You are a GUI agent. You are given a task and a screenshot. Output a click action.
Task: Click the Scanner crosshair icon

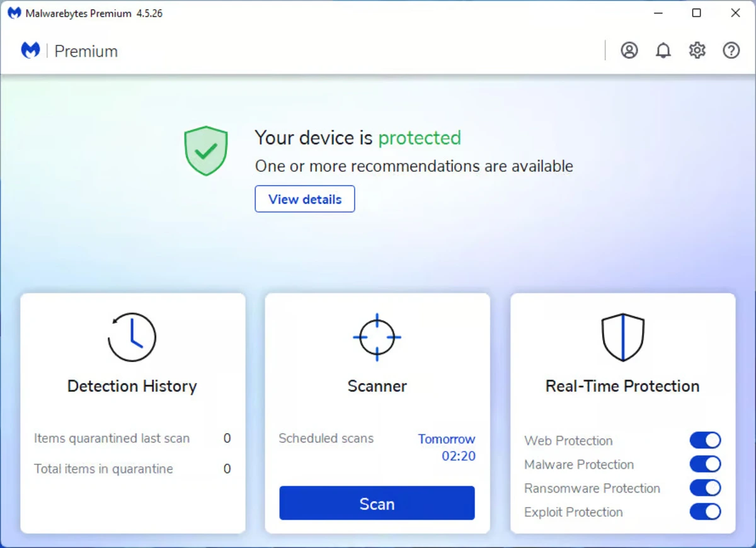point(377,337)
